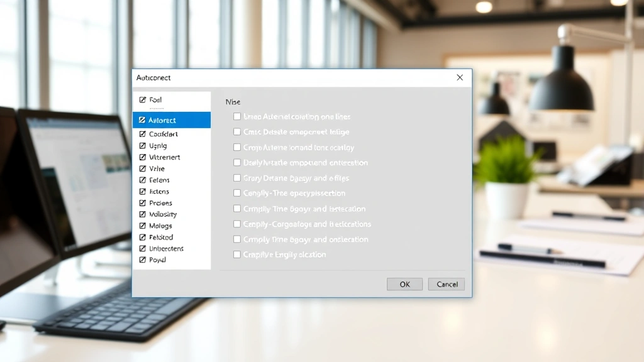The height and width of the screenshot is (362, 644).
Task: Enable the first option under Use
Action: coord(237,116)
